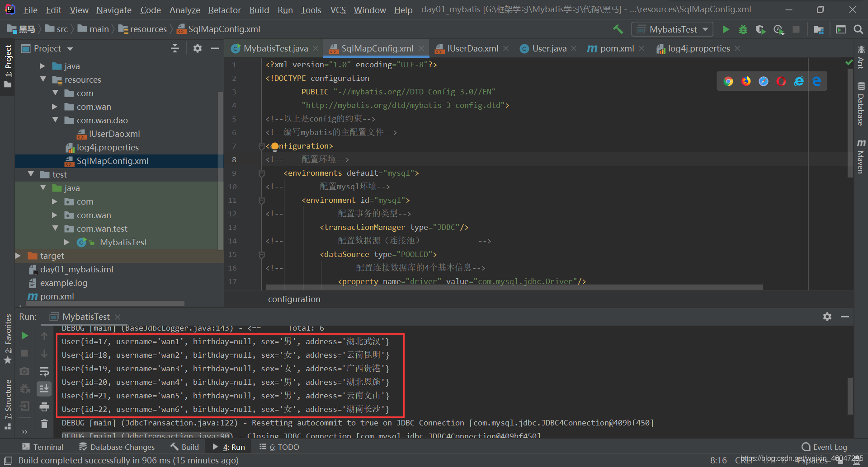The image size is (868, 467).
Task: Collapse the com.wan.test package
Action: [55, 228]
